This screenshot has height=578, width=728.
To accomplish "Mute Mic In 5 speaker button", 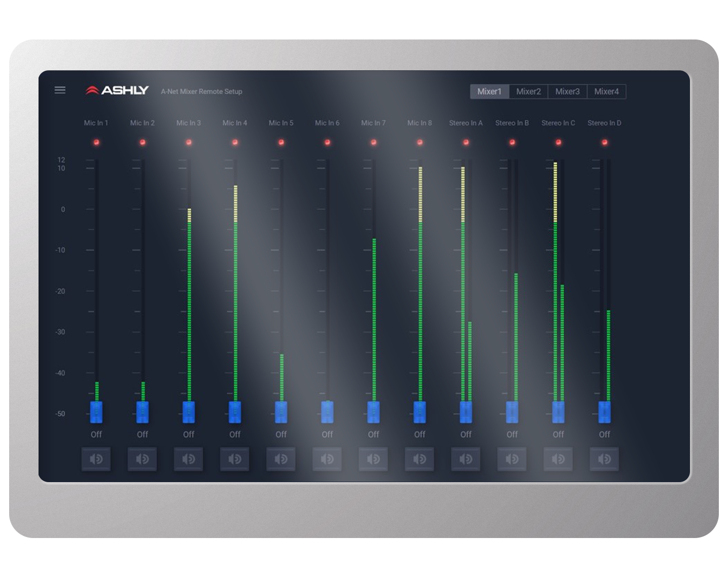I will tap(281, 460).
